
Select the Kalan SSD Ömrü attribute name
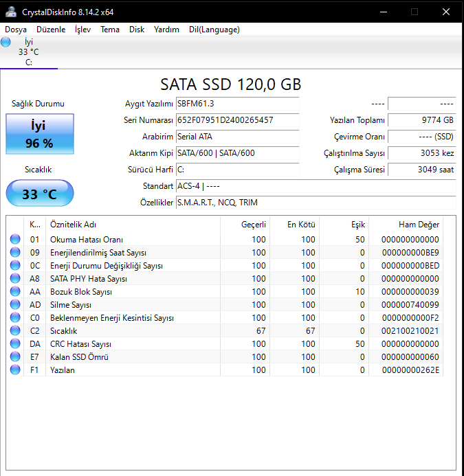click(x=79, y=357)
